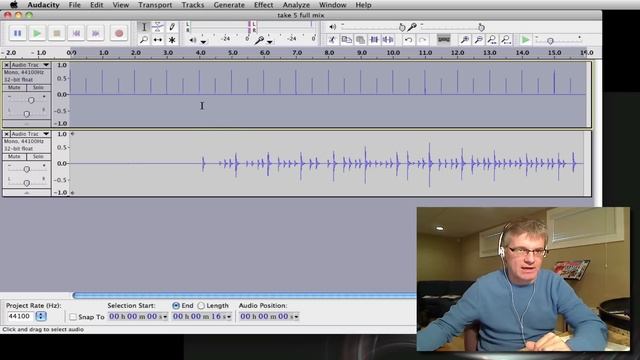This screenshot has width=640, height=360.
Task: Click the Pause transport button
Action: click(x=18, y=33)
